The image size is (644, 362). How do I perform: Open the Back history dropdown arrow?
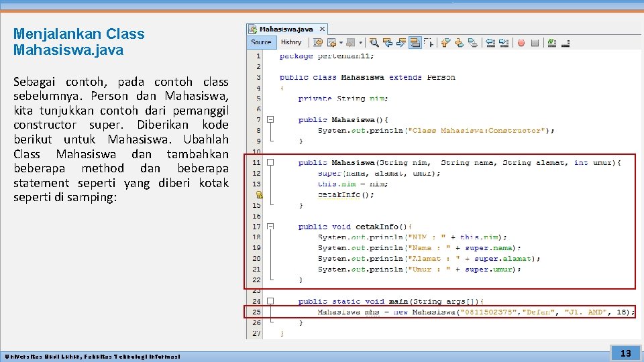pyautogui.click(x=341, y=43)
